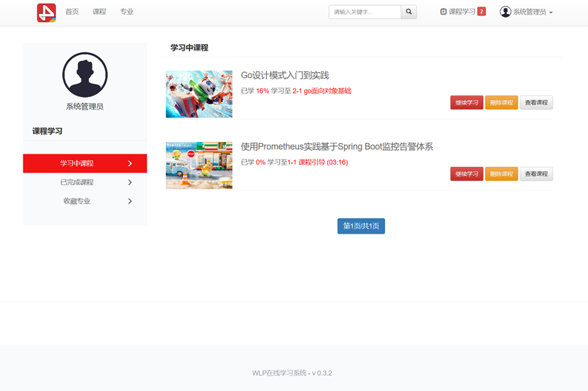Viewport: 588px width, 391px height.
Task: View the Go设计模式 course details
Action: tap(537, 103)
